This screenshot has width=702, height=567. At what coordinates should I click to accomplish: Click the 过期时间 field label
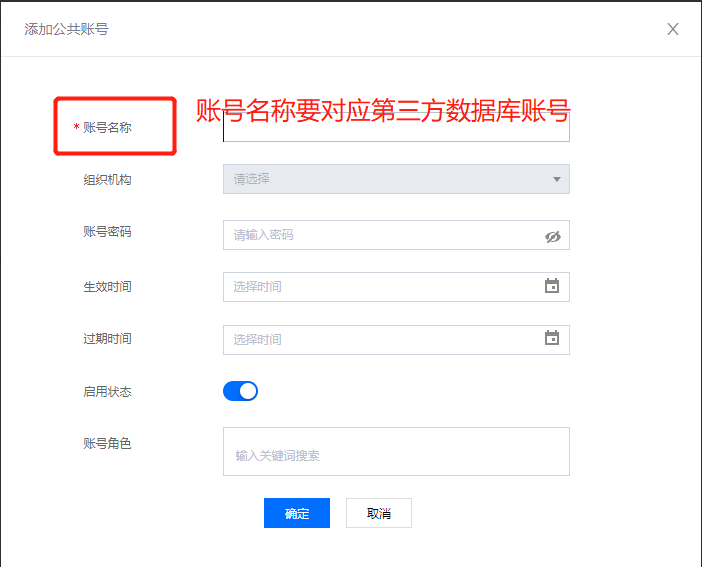coord(107,339)
